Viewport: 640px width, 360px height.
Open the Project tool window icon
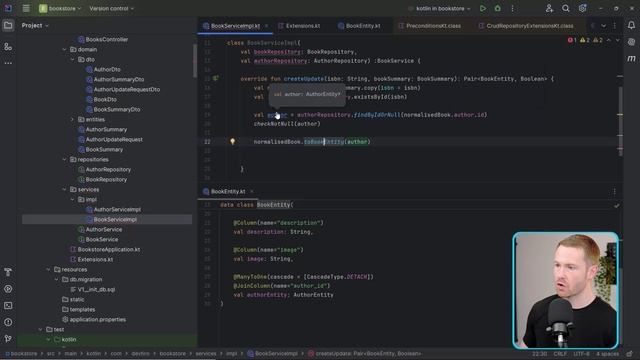8,25
